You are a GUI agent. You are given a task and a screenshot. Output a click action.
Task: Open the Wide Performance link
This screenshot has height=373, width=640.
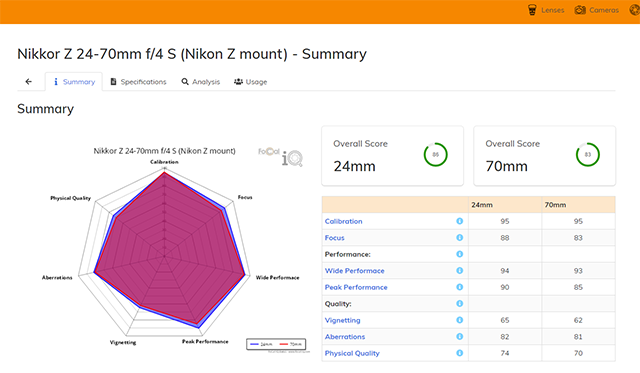click(354, 271)
